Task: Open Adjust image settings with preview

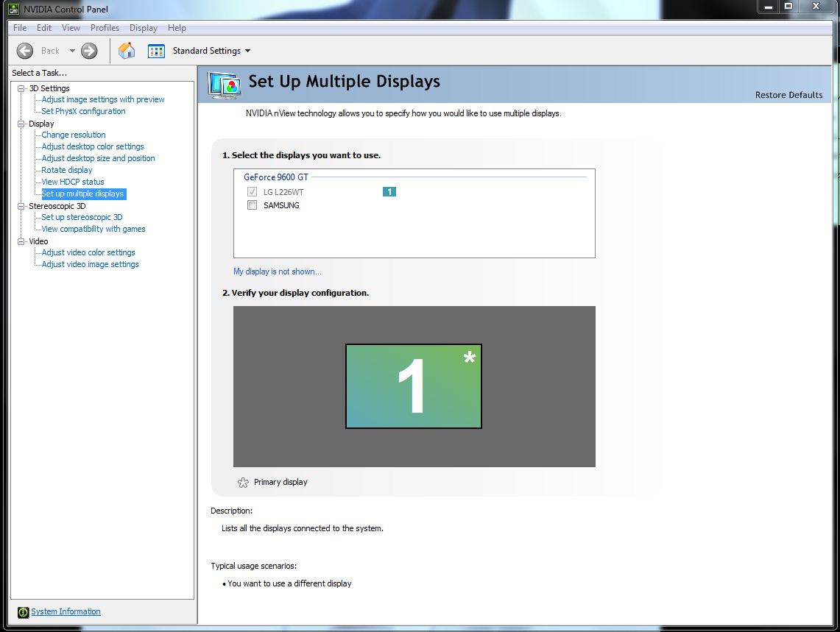Action: (103, 99)
